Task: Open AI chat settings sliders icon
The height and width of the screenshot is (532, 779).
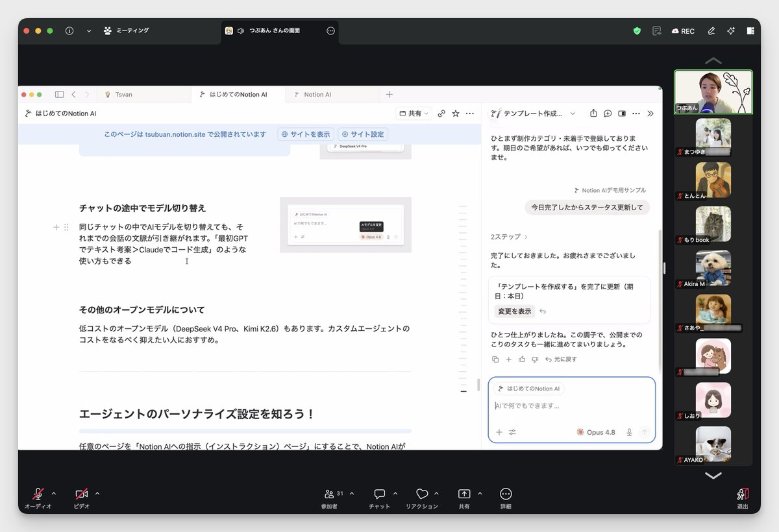Action: pyautogui.click(x=512, y=432)
